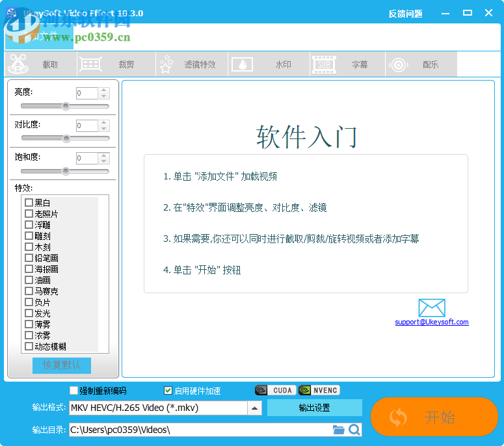Viewport: 504px width, 446px height.
Task: Switch to the 裁剪 tab
Action: [116, 64]
